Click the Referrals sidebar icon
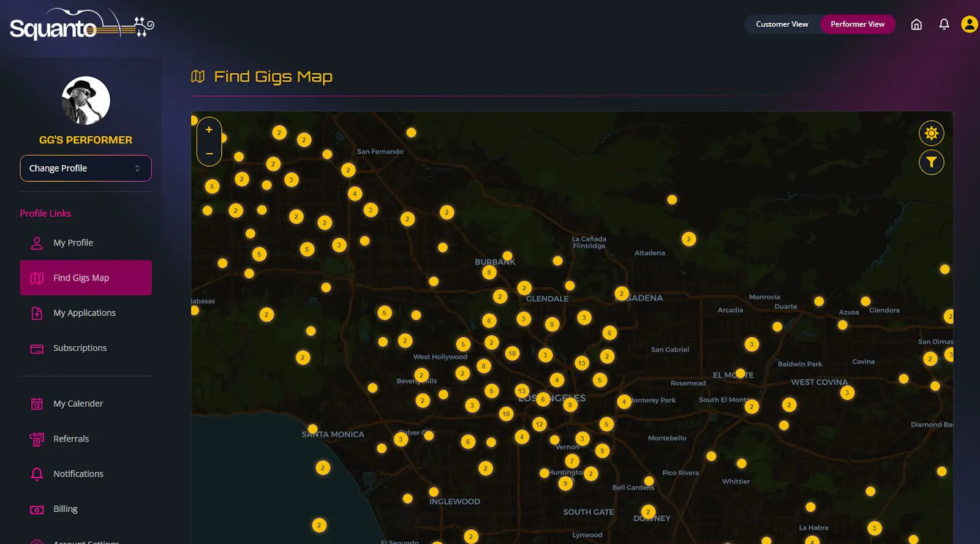The width and height of the screenshot is (980, 544). pos(37,439)
